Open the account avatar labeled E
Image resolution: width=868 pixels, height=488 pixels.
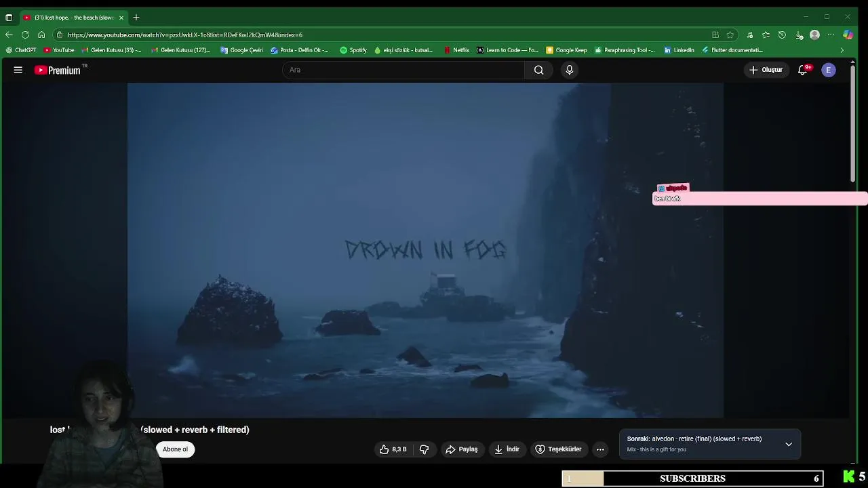click(829, 70)
